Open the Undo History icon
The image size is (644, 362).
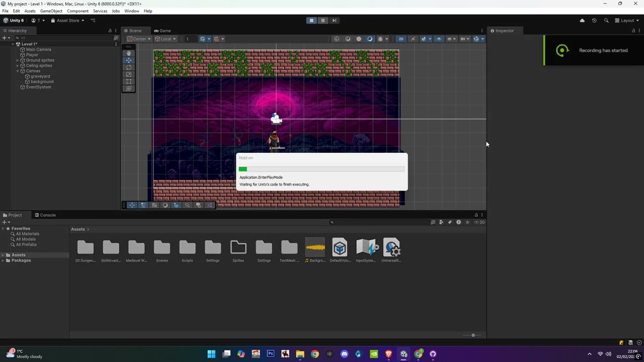click(x=594, y=21)
